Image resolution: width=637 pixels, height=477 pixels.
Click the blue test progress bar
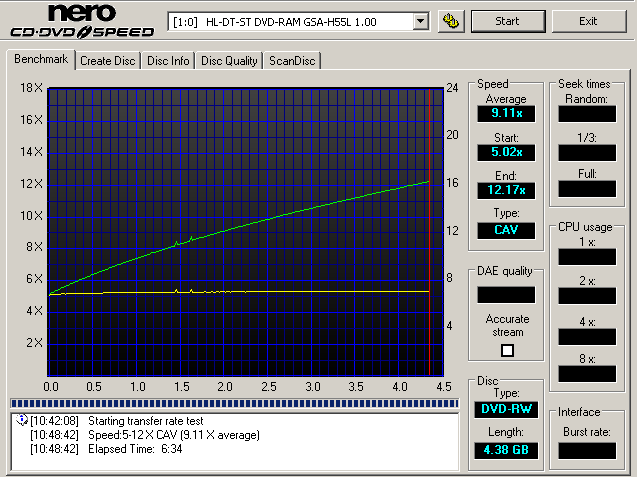[234, 403]
